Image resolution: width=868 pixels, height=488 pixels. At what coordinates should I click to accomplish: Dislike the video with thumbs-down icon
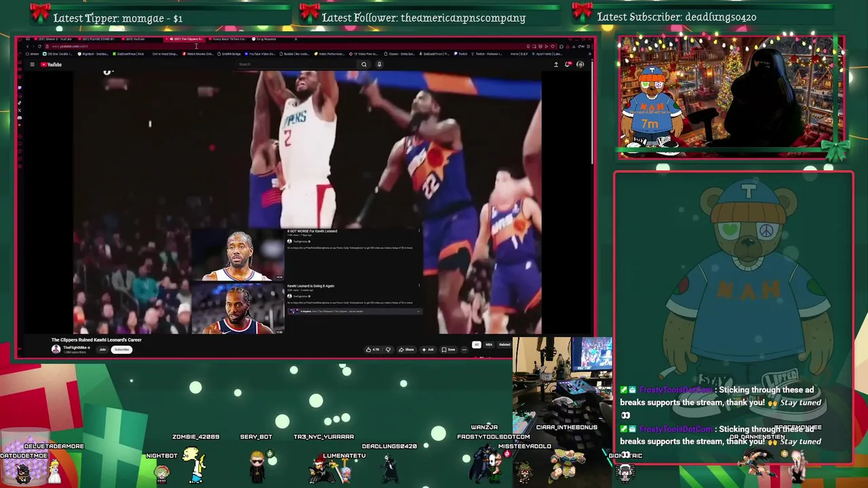(388, 350)
